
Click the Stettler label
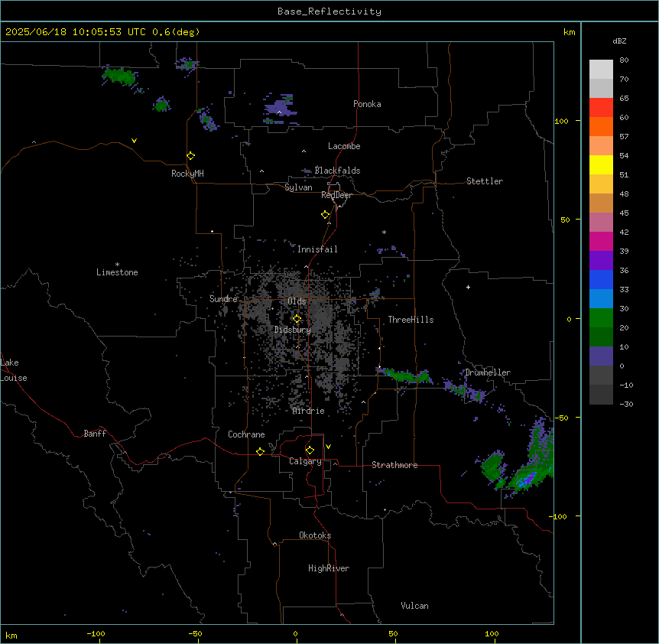click(x=485, y=181)
